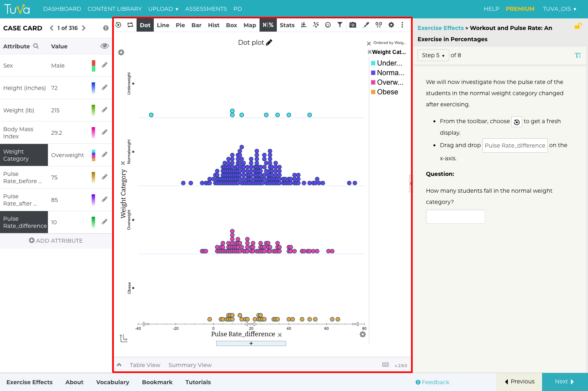The height and width of the screenshot is (391, 588).
Task: Open the UPLOAD dropdown menu
Action: point(163,9)
